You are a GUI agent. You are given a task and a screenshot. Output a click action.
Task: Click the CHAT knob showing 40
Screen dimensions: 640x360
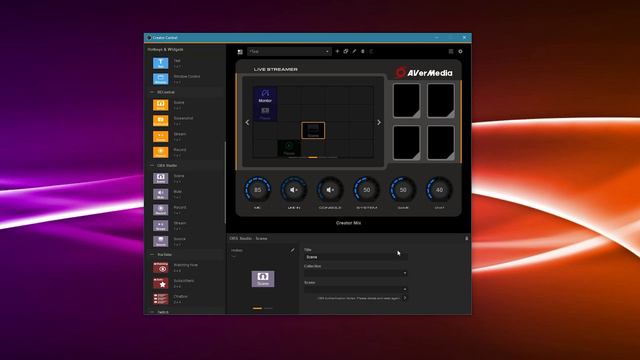click(x=439, y=190)
